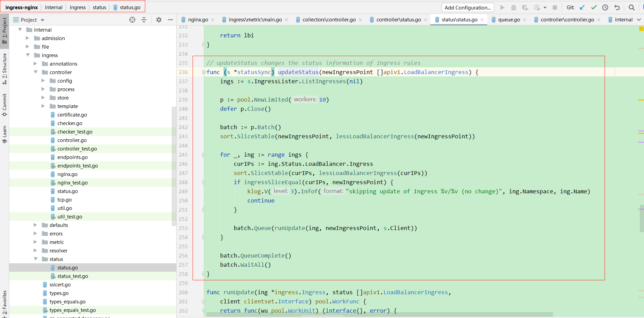
Task: Show hidden editor tabs dropdown arrow
Action: pos(639,20)
